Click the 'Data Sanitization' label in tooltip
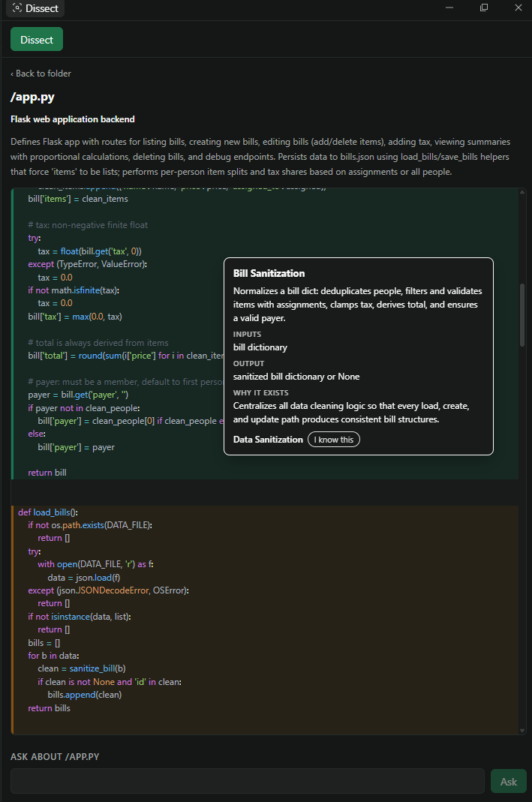The height and width of the screenshot is (802, 532). pos(268,440)
